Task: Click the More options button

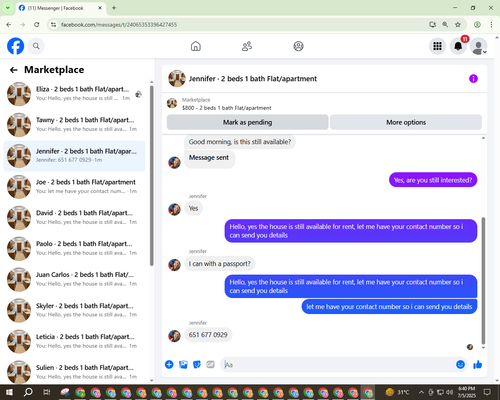Action: pyautogui.click(x=406, y=122)
